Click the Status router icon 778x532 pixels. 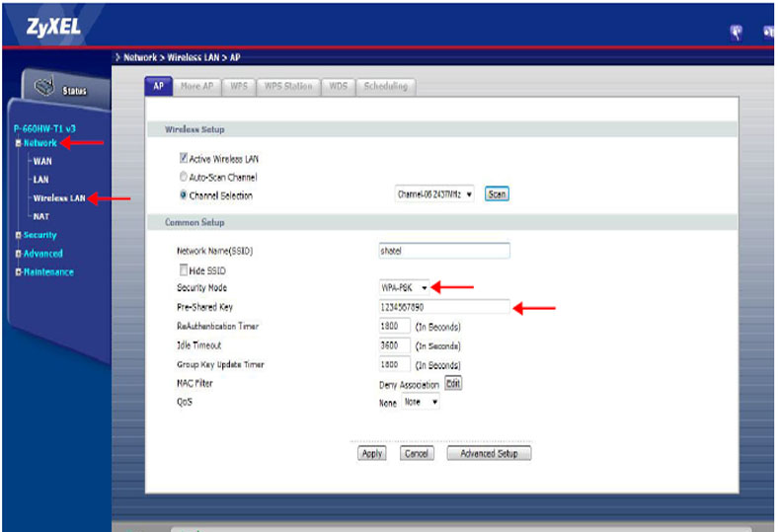click(44, 86)
